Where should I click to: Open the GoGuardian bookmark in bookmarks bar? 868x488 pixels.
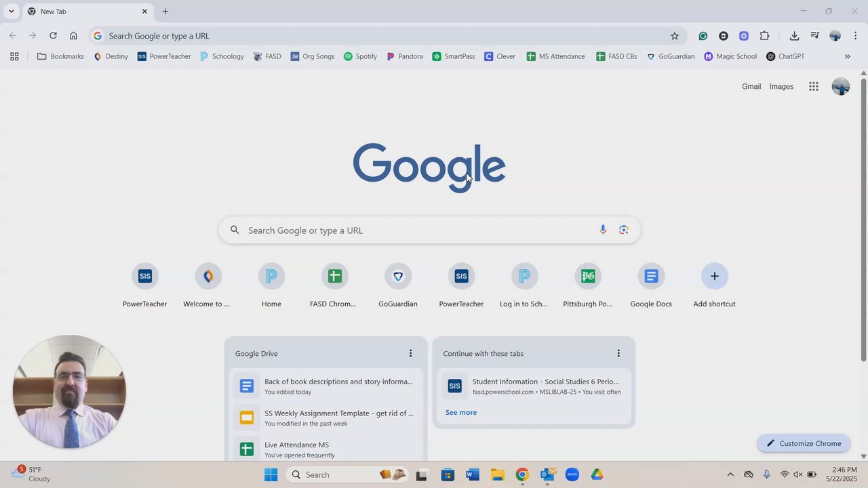tap(671, 56)
